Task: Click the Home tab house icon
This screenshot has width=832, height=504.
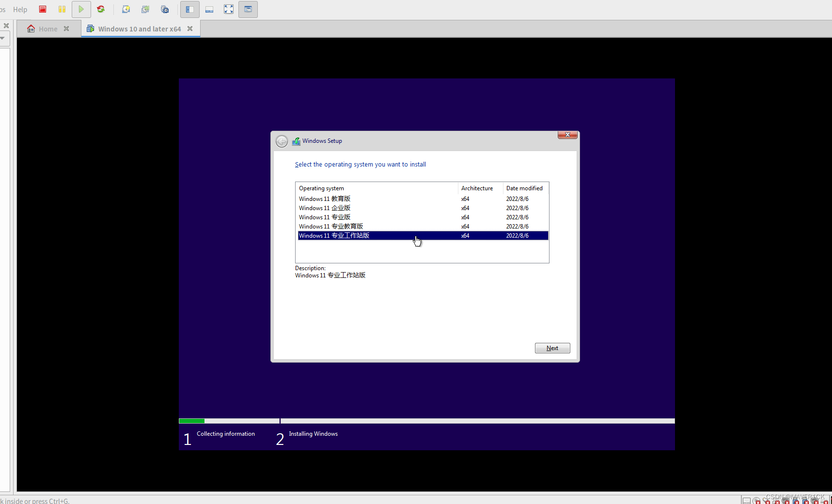Action: coord(31,29)
